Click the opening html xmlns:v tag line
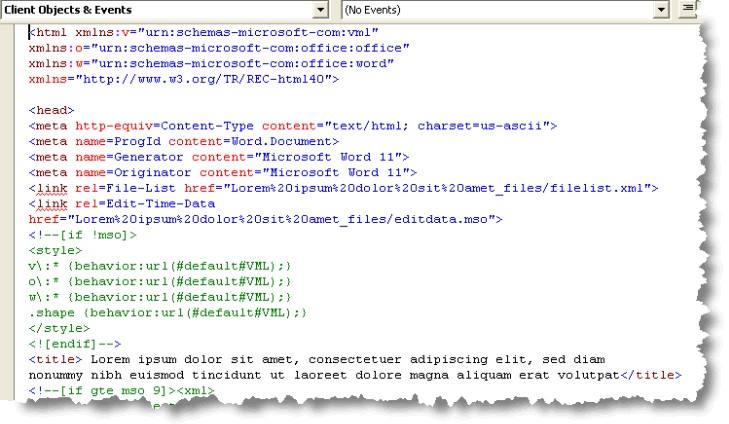The width and height of the screenshot is (729, 424). 204,32
